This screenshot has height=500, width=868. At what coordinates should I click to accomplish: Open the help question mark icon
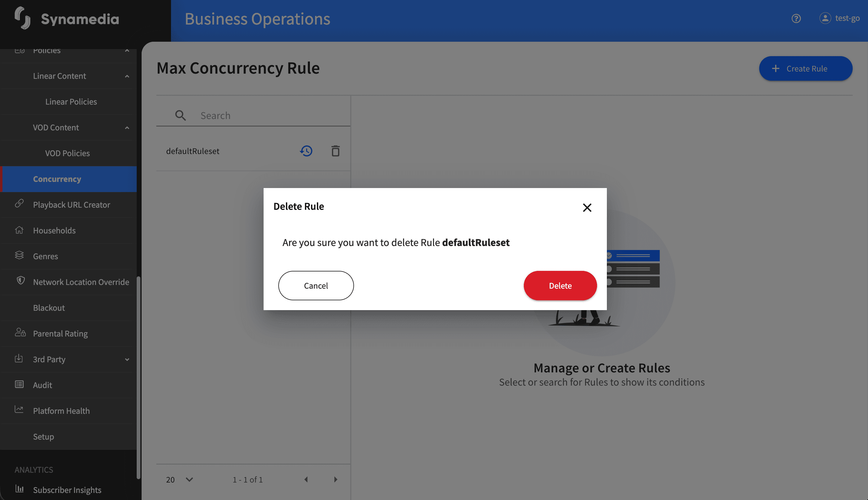point(796,18)
